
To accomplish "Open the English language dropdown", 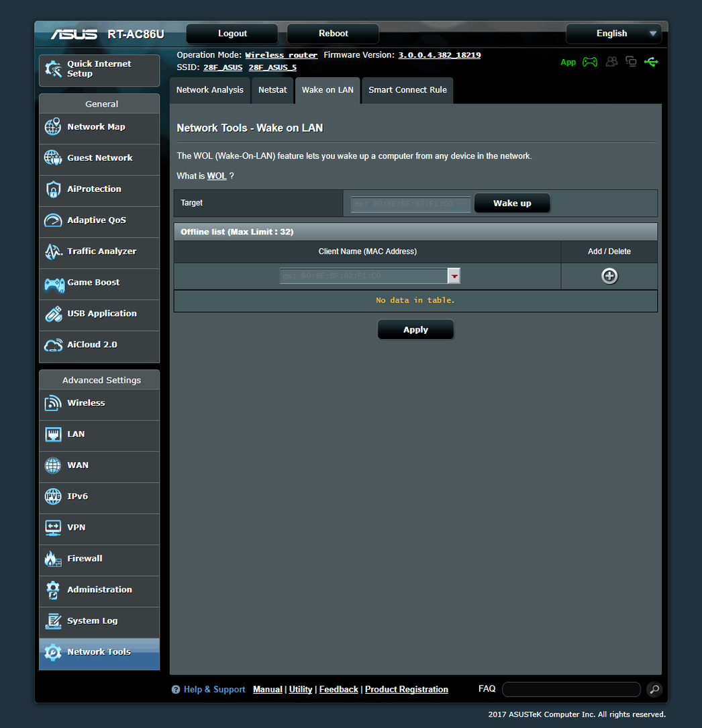I will [x=613, y=34].
